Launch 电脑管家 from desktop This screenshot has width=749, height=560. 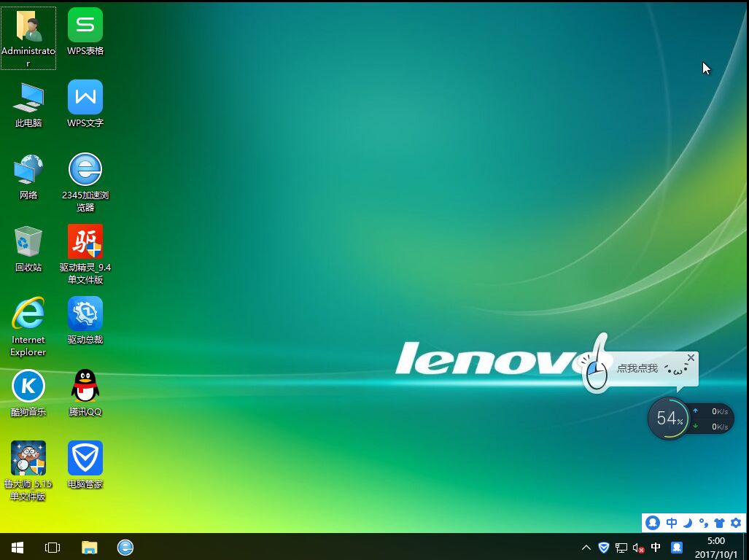pyautogui.click(x=85, y=465)
